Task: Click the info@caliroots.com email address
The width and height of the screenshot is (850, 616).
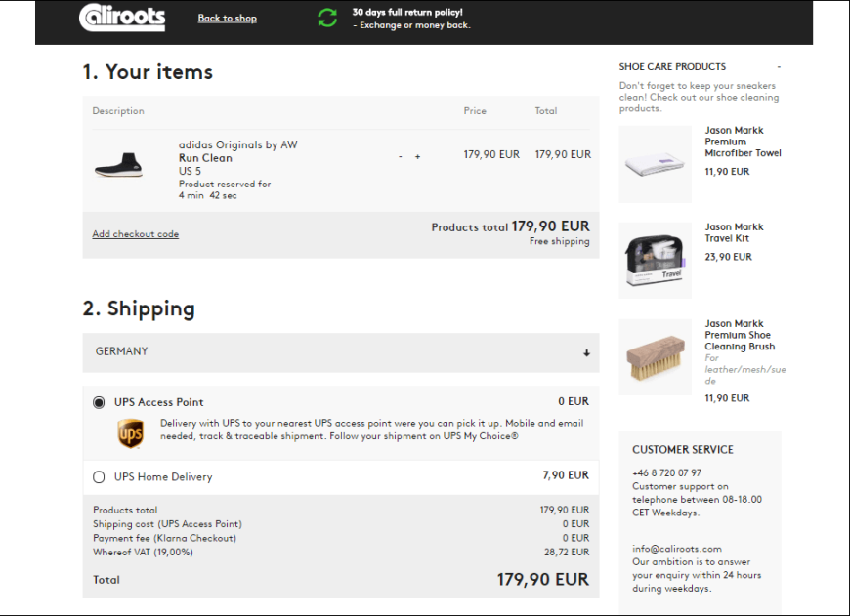Action: [676, 549]
